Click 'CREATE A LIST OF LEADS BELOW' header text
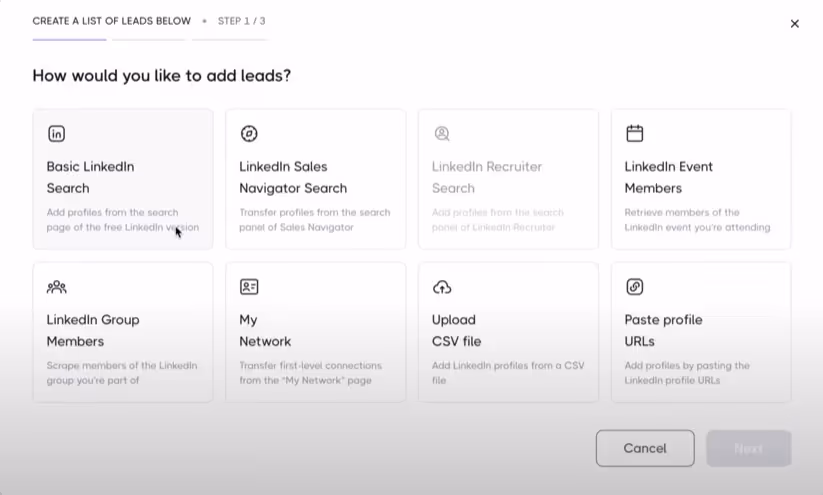 (112, 21)
